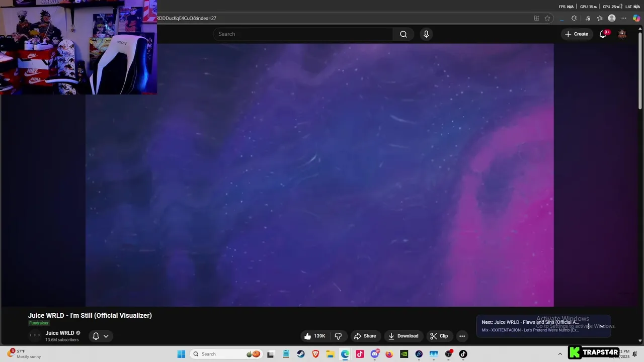The height and width of the screenshot is (362, 644).
Task: Open Discord from the taskbar
Action: coord(374,354)
